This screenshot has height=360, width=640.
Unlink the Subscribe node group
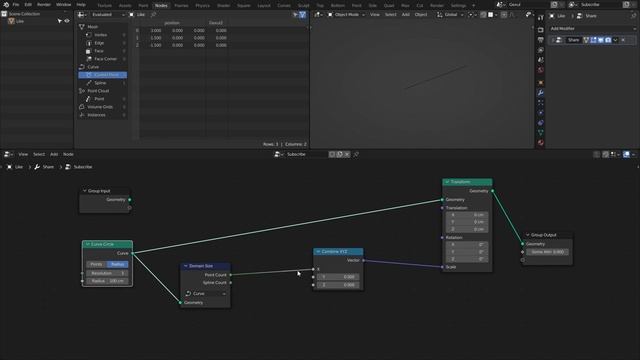[x=347, y=154]
